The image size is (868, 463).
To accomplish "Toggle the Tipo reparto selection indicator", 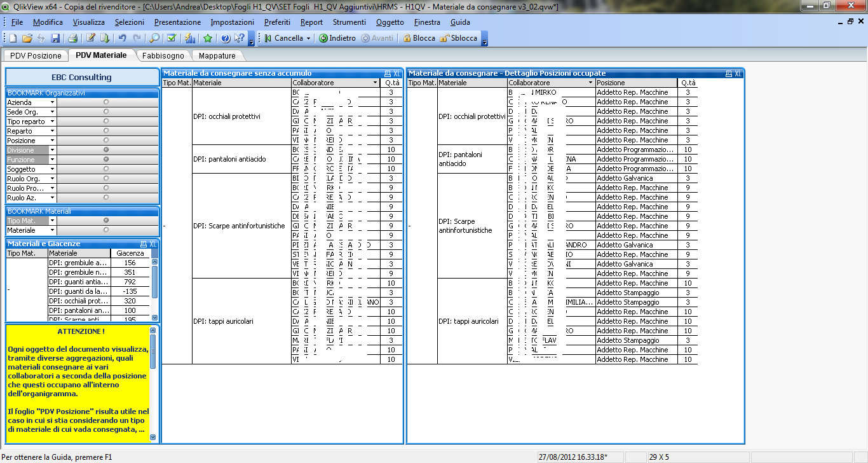I will tap(106, 121).
